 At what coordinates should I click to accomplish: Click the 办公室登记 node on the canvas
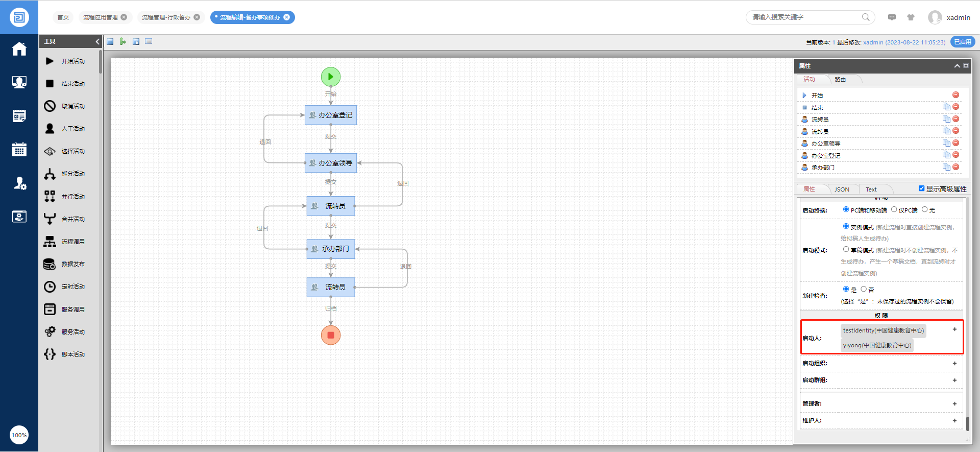(x=331, y=115)
